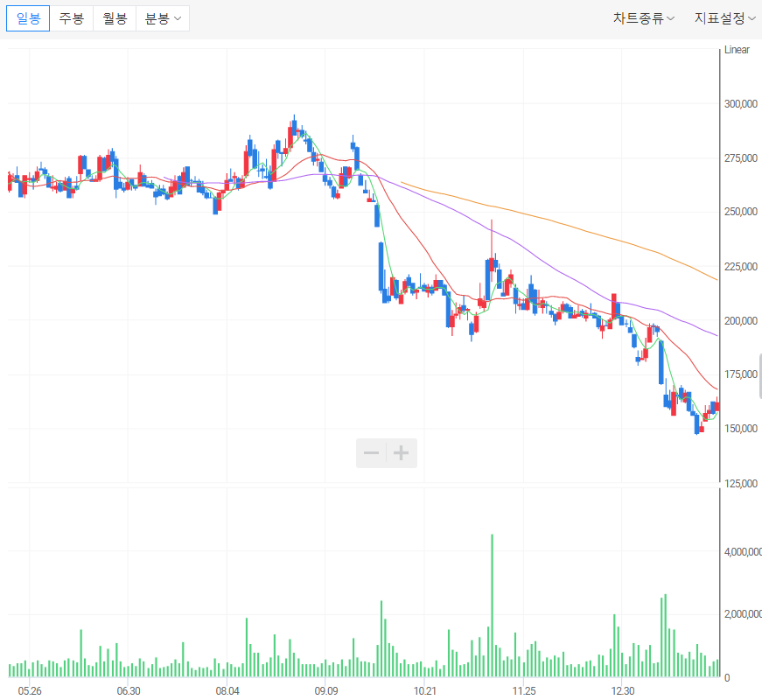Click the 10.21 date axis label
762x700 pixels.
click(424, 690)
